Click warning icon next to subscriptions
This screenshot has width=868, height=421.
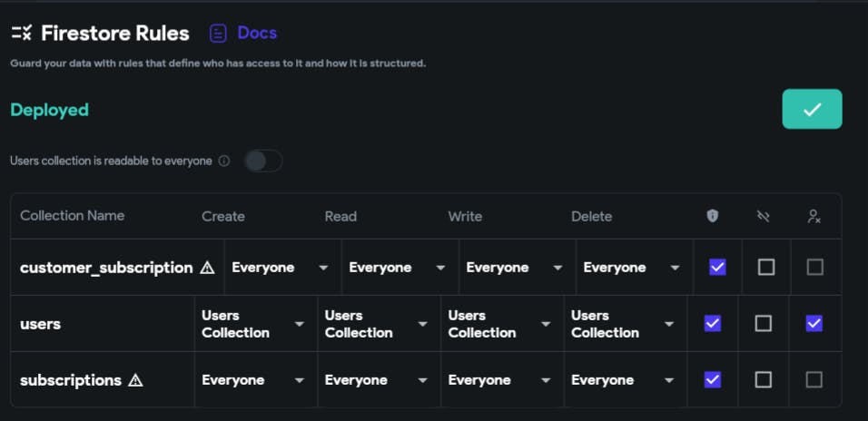[135, 380]
